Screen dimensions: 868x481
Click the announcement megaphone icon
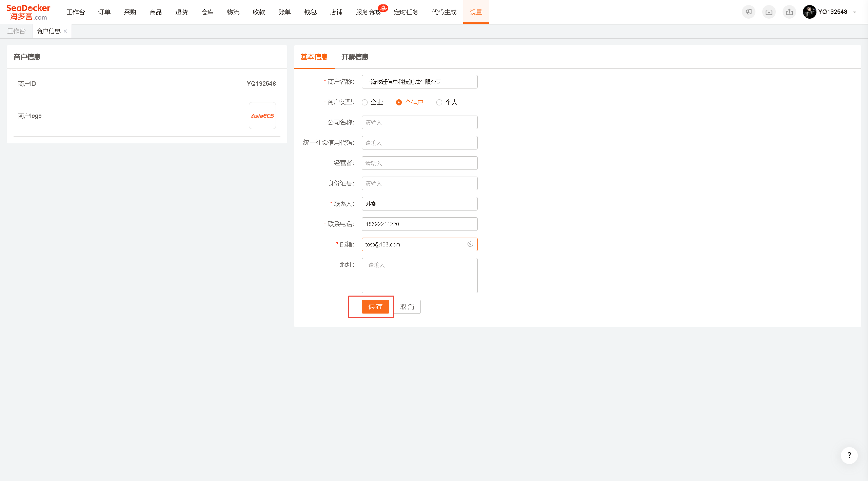coord(749,12)
